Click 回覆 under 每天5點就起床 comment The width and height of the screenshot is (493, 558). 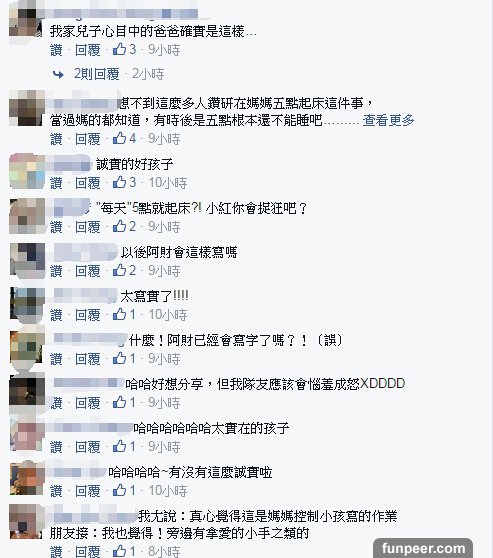(88, 227)
